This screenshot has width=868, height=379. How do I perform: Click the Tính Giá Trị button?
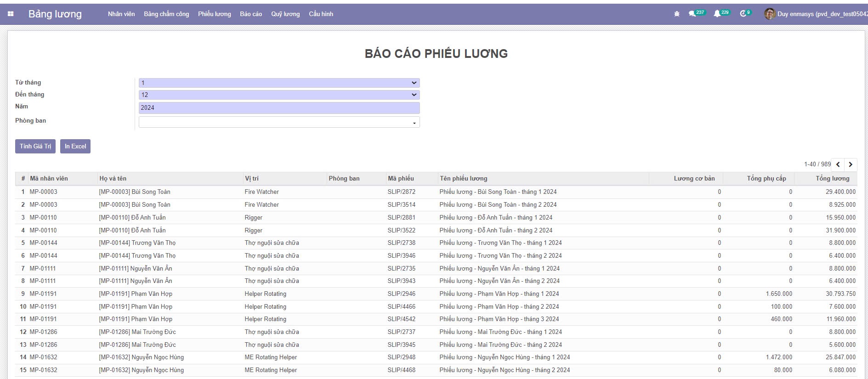click(x=35, y=147)
